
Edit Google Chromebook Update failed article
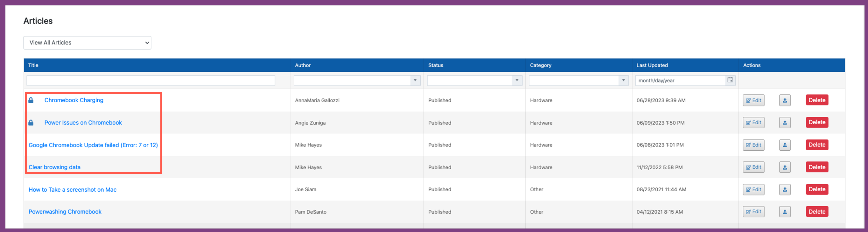pyautogui.click(x=753, y=145)
